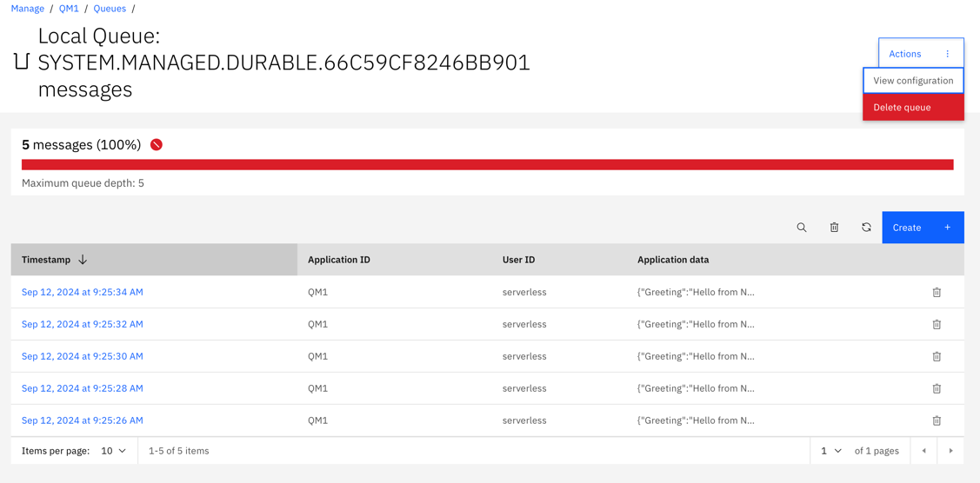Image resolution: width=980 pixels, height=483 pixels.
Task: Select View configuration from Actions menu
Action: pos(913,81)
